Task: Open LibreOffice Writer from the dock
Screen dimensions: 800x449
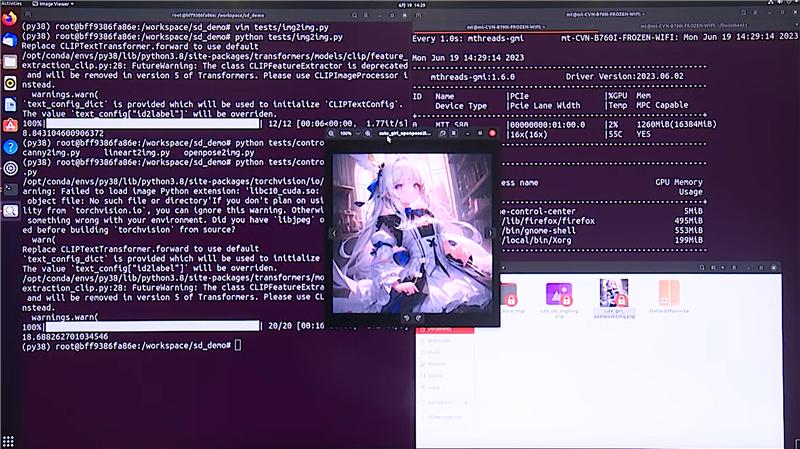Action: click(10, 104)
